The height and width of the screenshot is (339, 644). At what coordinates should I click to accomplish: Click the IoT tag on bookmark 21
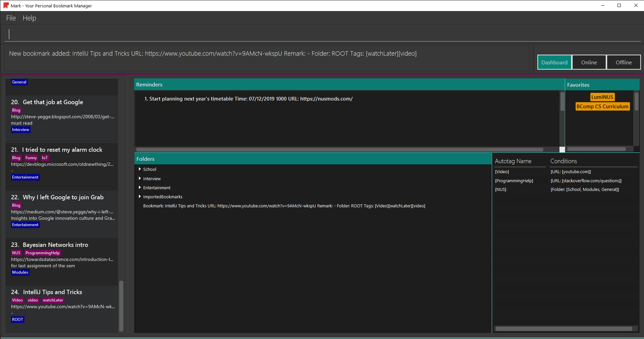[45, 158]
